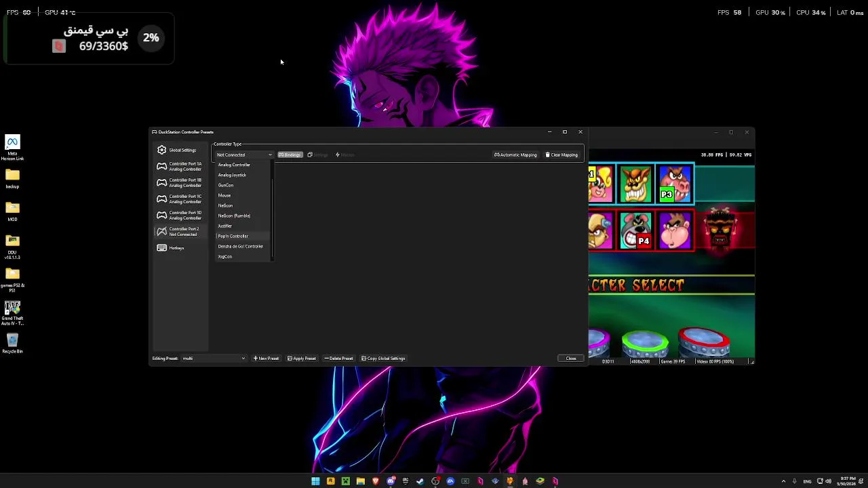This screenshot has height=488, width=868.
Task: Switch to the Bindings tab
Action: (x=290, y=155)
